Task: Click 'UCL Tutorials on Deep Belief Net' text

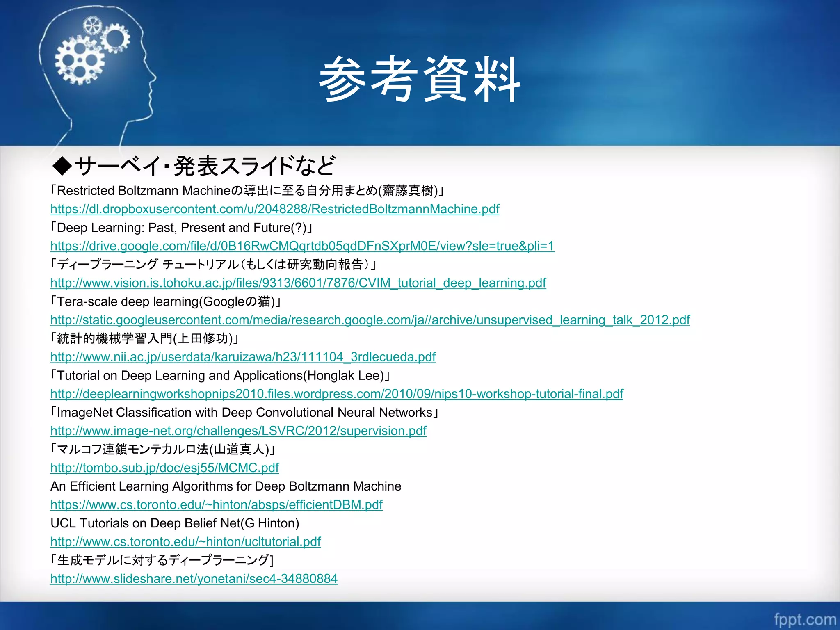Action: coord(175,523)
